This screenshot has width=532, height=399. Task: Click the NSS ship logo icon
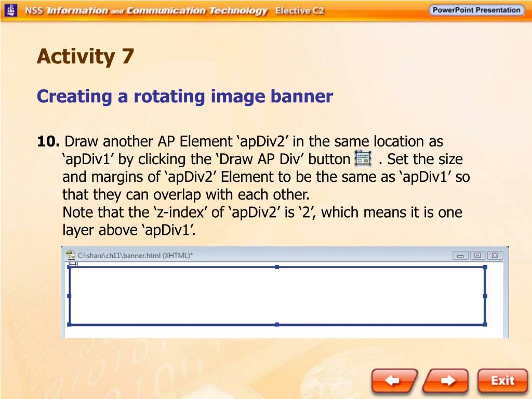(11, 10)
